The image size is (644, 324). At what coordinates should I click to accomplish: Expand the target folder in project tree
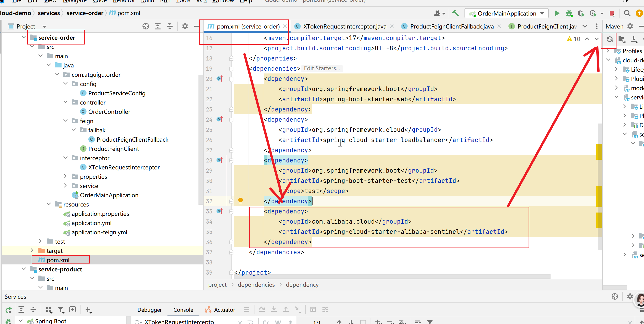pyautogui.click(x=32, y=250)
